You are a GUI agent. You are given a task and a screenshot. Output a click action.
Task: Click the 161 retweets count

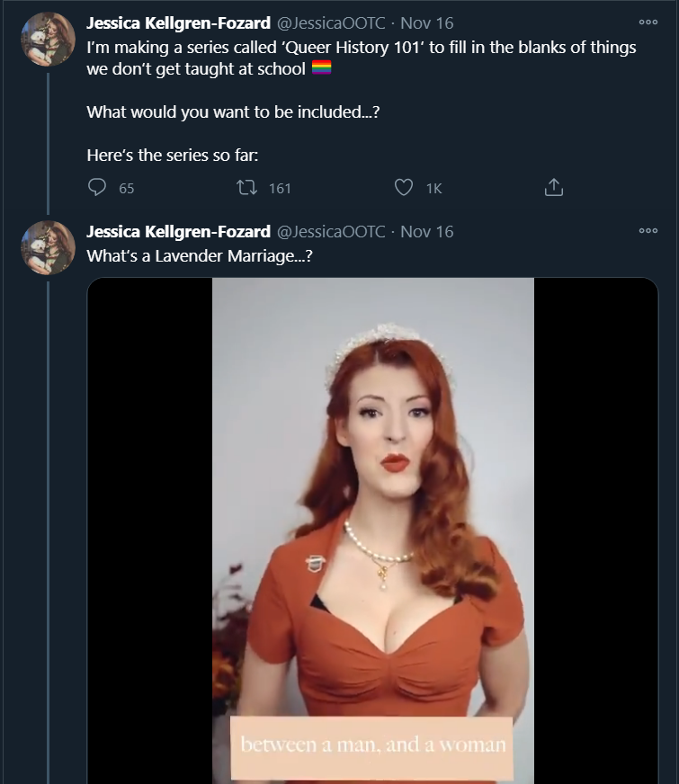click(x=280, y=188)
